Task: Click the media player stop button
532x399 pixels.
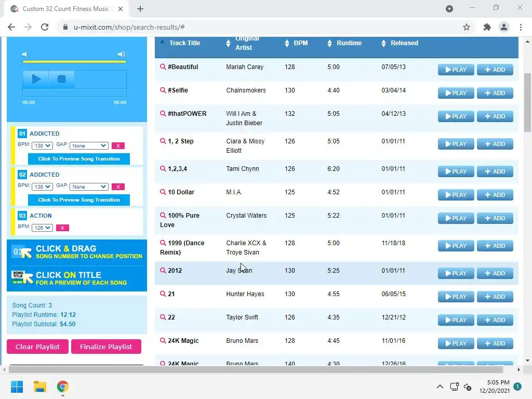Action: (x=61, y=79)
